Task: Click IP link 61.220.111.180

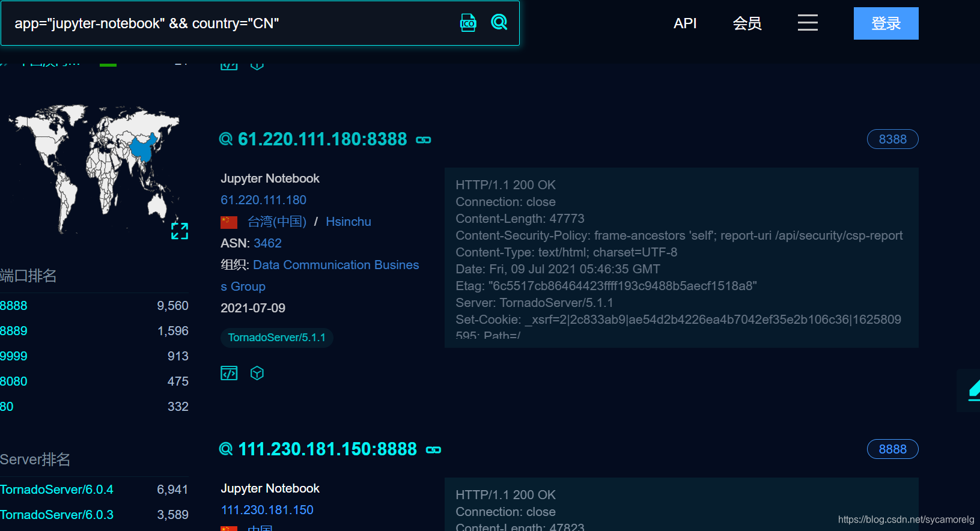Action: coord(263,200)
